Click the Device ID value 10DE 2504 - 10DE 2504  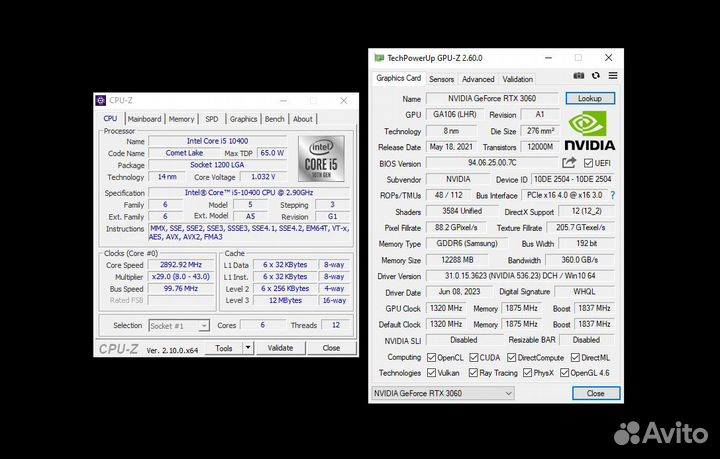572,179
